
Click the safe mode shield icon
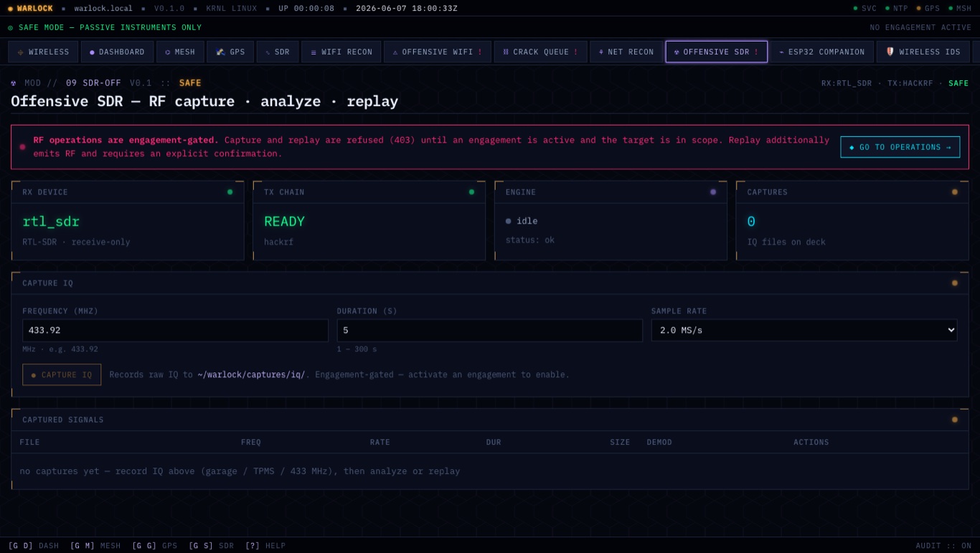click(x=11, y=27)
